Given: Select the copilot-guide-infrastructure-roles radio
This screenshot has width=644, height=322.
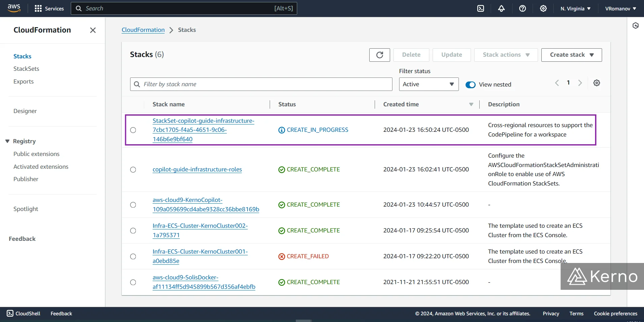Looking at the screenshot, I should coord(133,170).
